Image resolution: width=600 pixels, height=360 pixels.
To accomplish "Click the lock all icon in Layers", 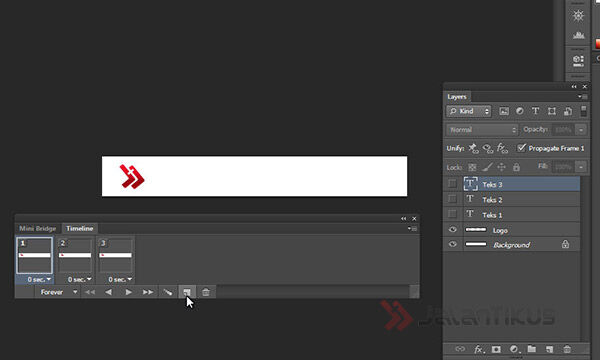I will tap(516, 167).
